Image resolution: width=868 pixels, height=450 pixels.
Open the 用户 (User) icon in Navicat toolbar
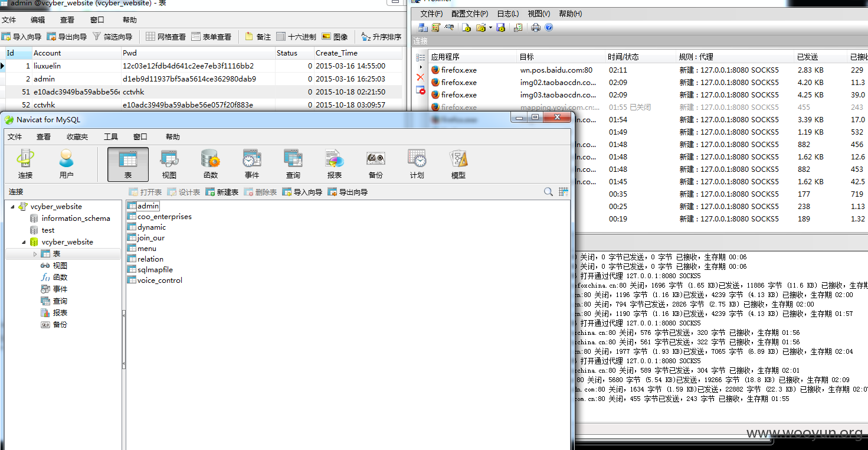[67, 164]
